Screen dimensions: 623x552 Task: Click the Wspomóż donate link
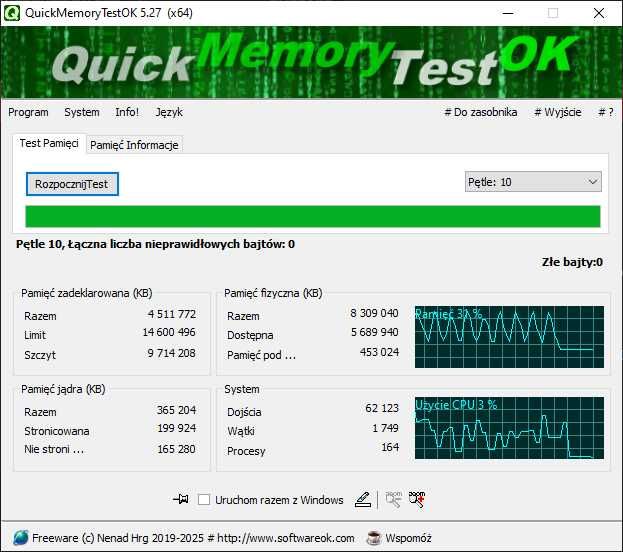[408, 538]
